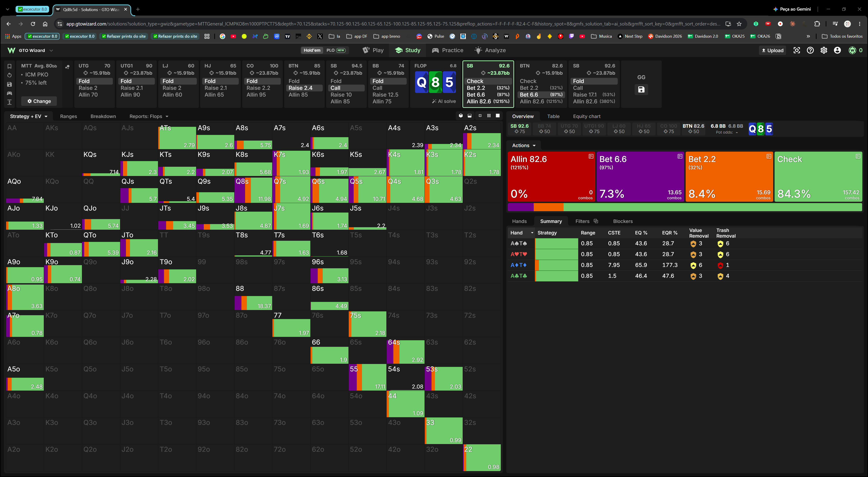Toggle details icon on Allin 82.6 card
The image size is (868, 477).
(591, 156)
